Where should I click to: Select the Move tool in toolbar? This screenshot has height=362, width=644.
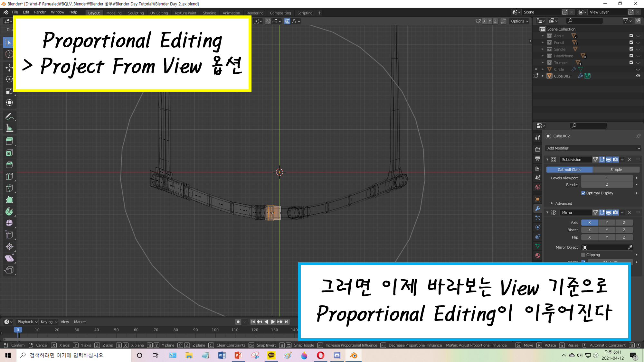[x=9, y=67]
